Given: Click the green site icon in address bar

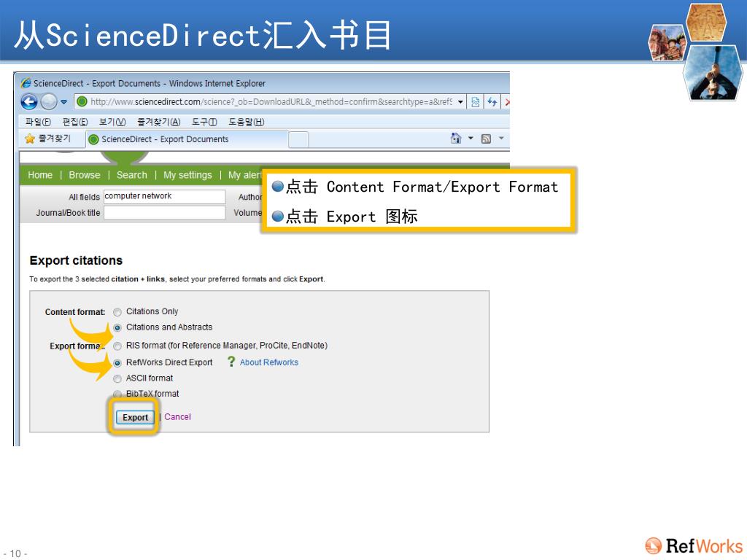Looking at the screenshot, I should [x=82, y=101].
